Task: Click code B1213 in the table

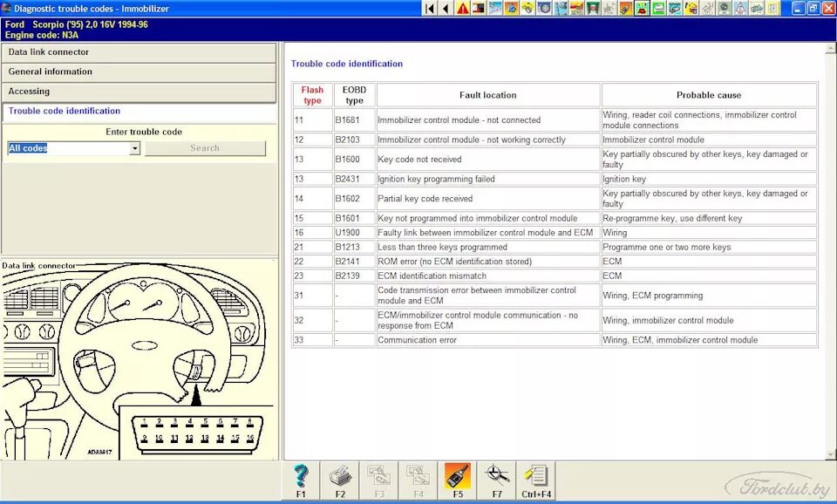Action: coord(348,247)
